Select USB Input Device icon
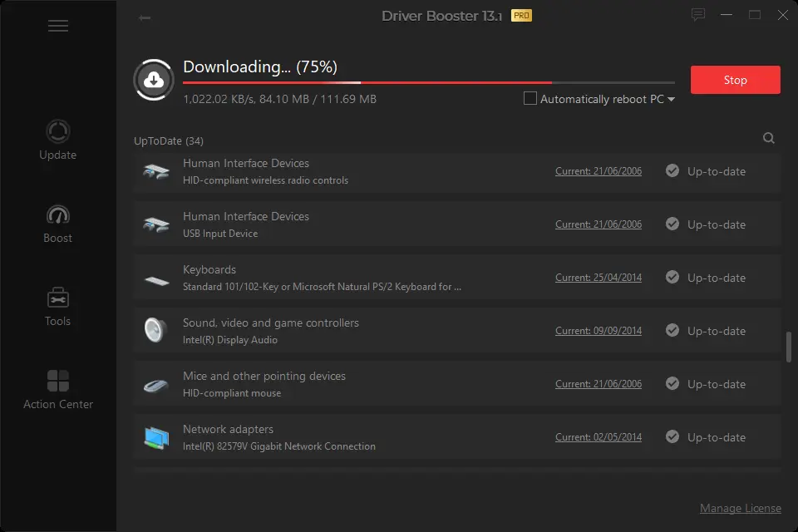Image resolution: width=798 pixels, height=532 pixels. tap(156, 224)
